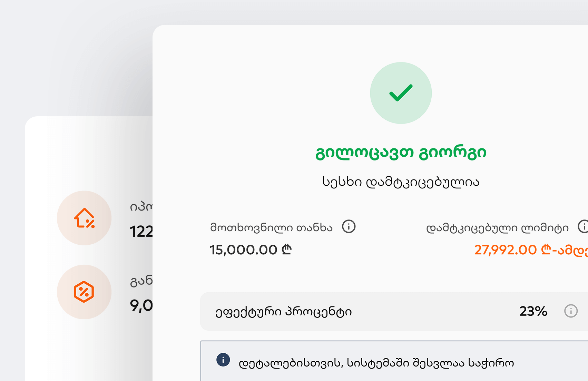Click the value starting with 122
The width and height of the screenshot is (588, 381).
(x=141, y=232)
